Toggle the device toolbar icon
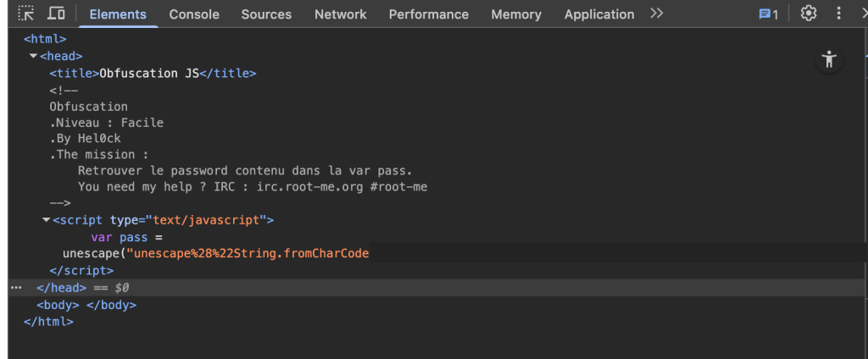 [57, 14]
